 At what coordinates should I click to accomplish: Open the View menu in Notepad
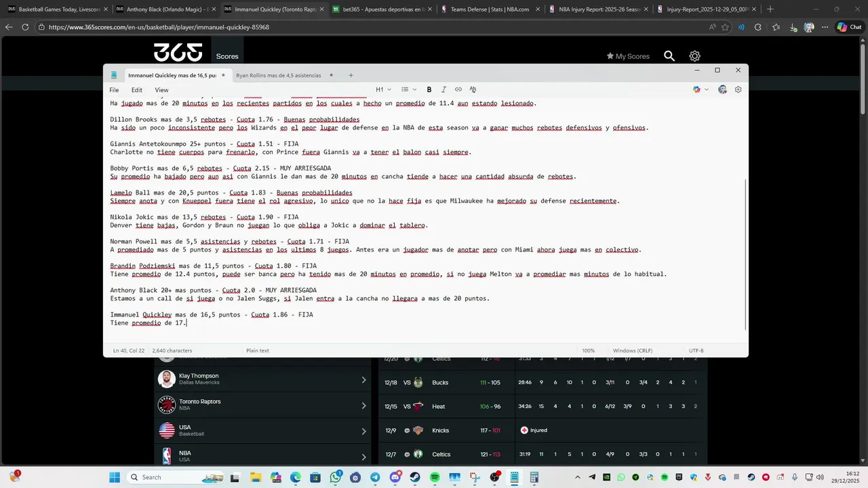tap(161, 89)
